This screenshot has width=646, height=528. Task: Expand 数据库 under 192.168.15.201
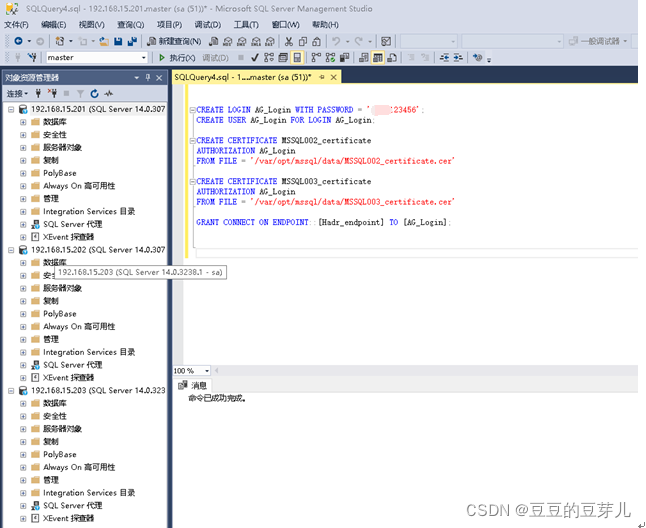click(x=23, y=122)
